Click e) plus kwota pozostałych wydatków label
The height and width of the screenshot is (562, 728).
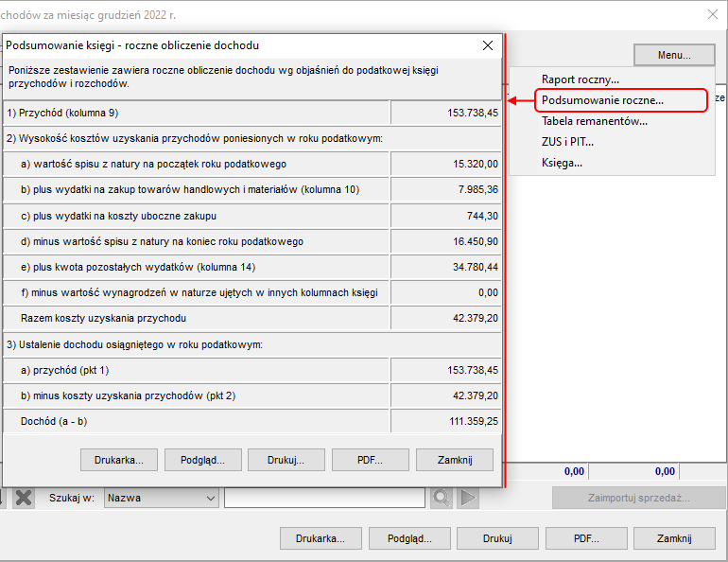[138, 267]
